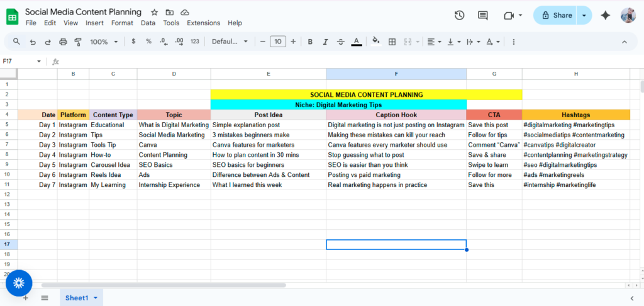Expand the font family dropdown
This screenshot has height=306, width=644.
pyautogui.click(x=230, y=42)
